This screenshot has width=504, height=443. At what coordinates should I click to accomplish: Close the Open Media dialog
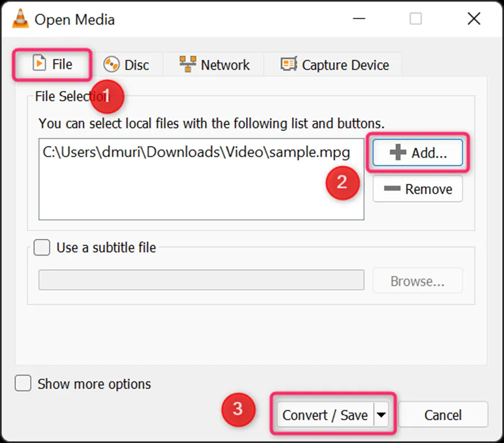pyautogui.click(x=474, y=18)
